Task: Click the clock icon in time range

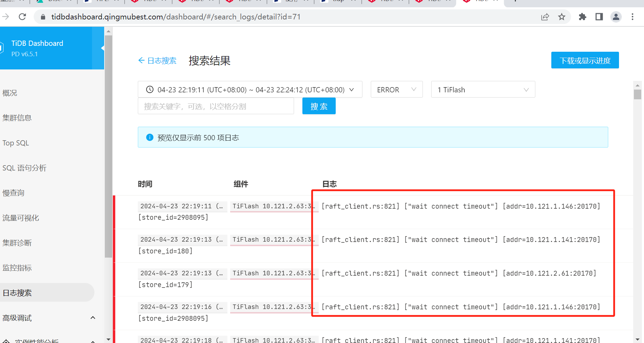Action: click(150, 90)
